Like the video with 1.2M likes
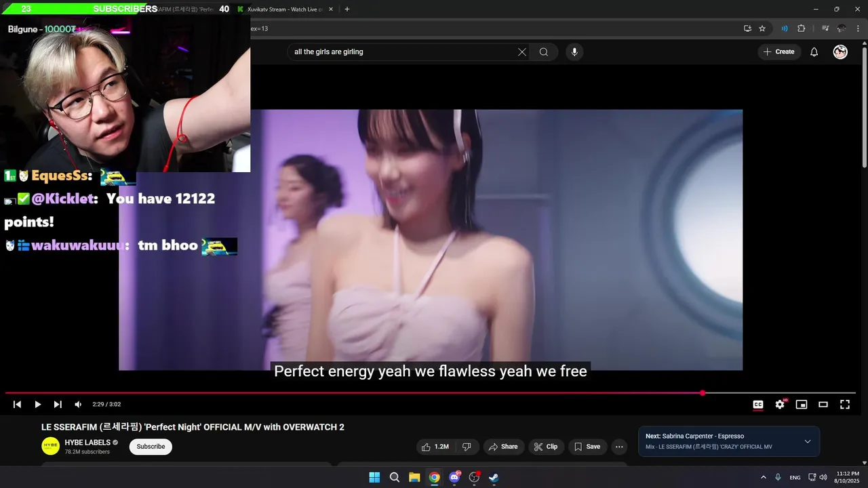The width and height of the screenshot is (868, 488). (435, 447)
